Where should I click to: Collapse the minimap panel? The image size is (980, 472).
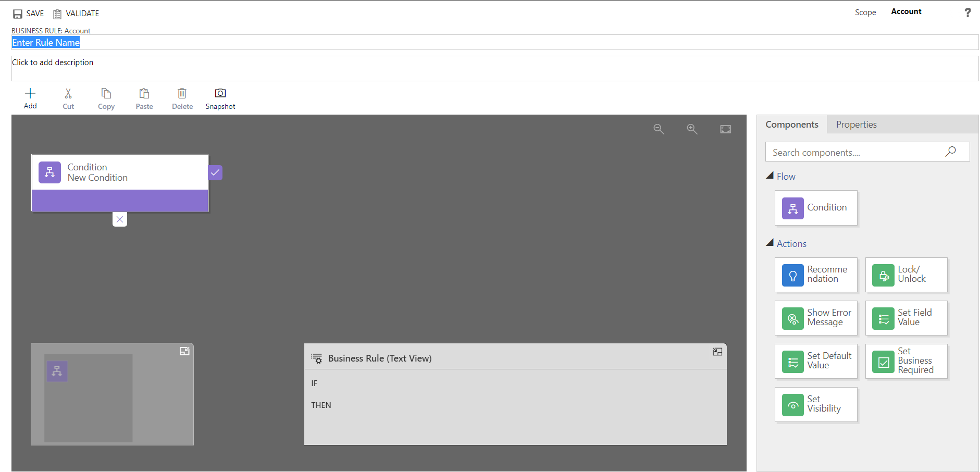(184, 352)
